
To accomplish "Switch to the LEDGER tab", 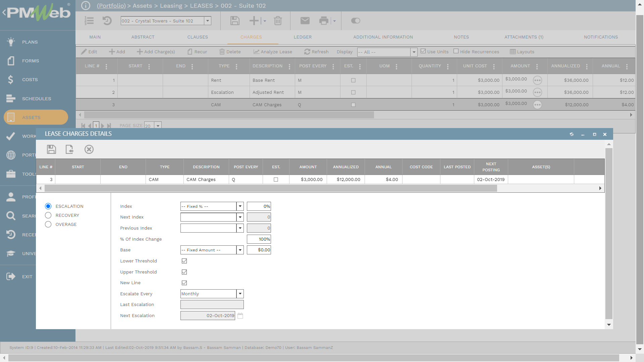I will coord(303,37).
